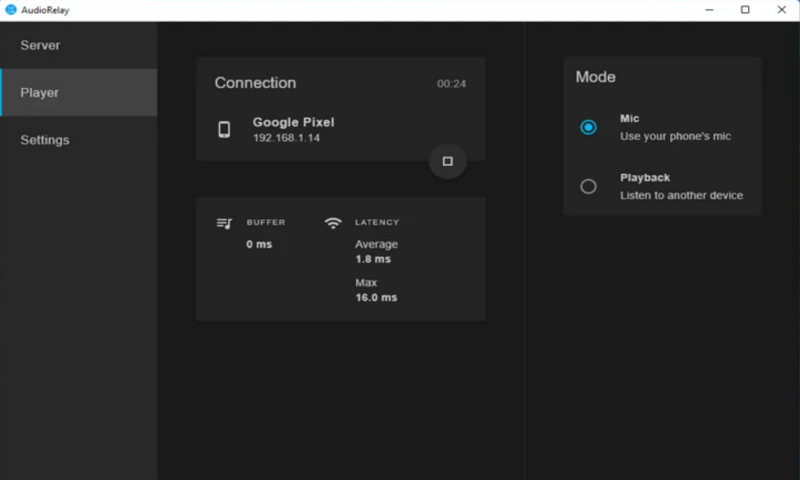Open the Server tab
The width and height of the screenshot is (800, 480).
click(41, 45)
